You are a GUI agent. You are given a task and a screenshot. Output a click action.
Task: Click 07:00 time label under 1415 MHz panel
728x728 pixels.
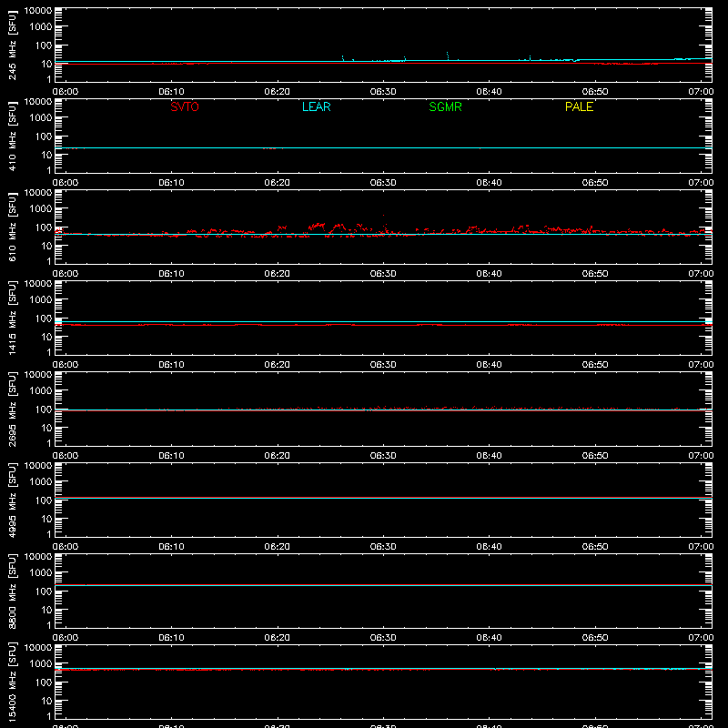(x=701, y=365)
